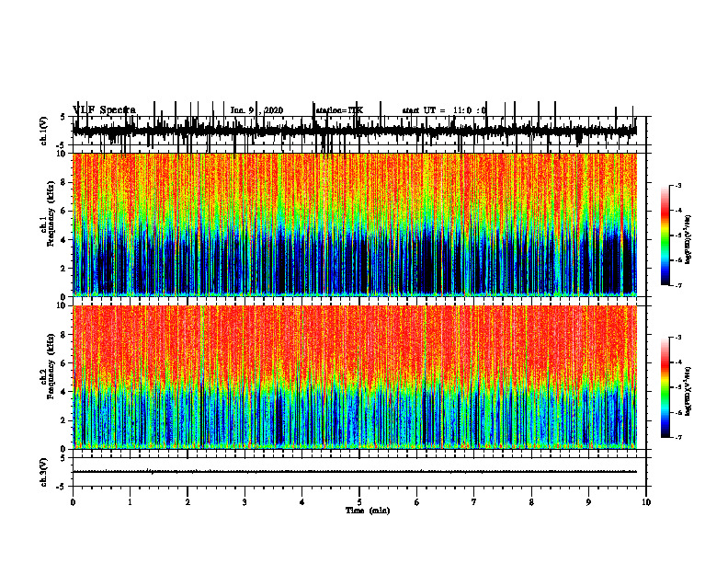Click the '-7' label on ch.1 colorbar
Viewport: 728px width, 563px height.
[x=678, y=285]
